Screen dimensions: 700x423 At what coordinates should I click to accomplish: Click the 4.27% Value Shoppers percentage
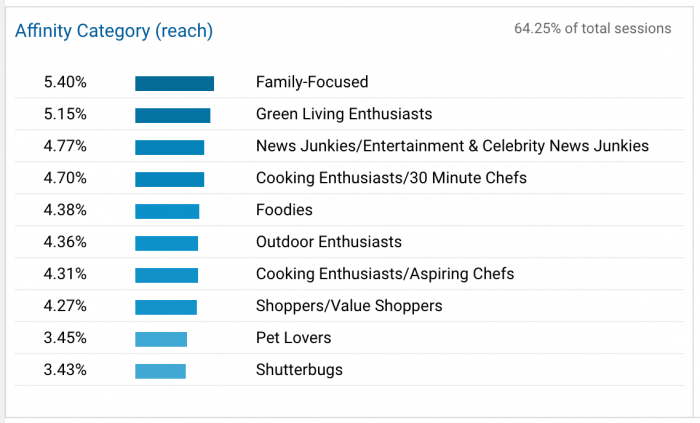[65, 306]
